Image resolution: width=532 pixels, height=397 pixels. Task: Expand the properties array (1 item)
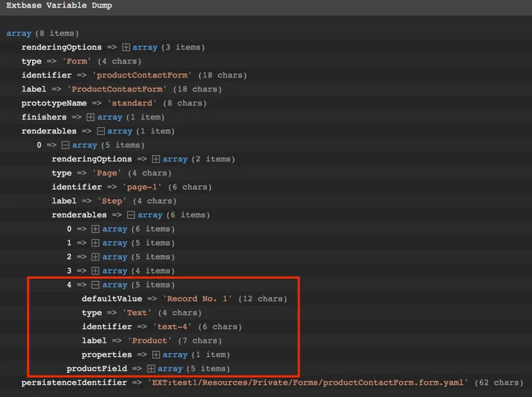[x=156, y=354]
